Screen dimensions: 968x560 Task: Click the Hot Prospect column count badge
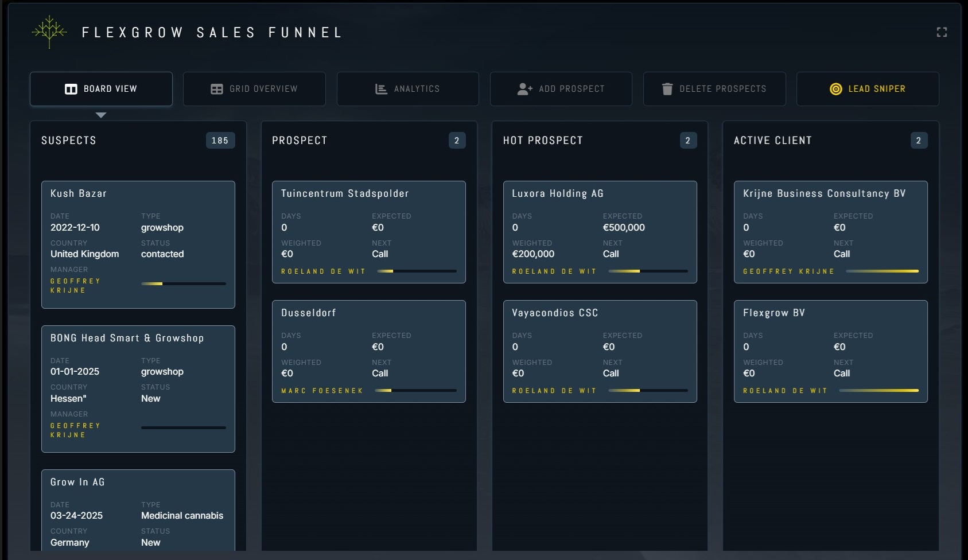[x=688, y=141]
